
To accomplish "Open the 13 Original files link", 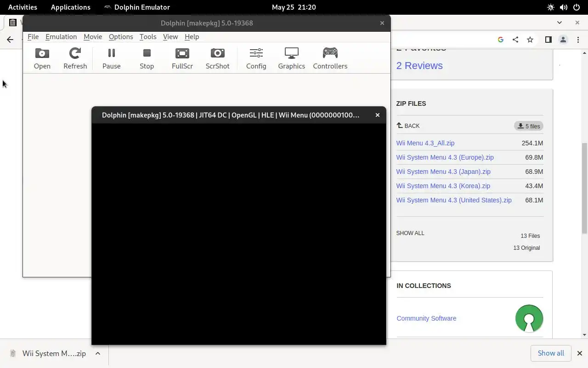I will point(526,248).
